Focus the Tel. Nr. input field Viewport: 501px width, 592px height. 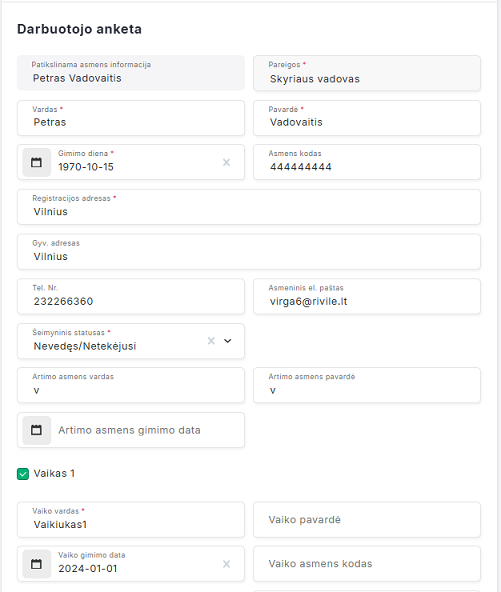(x=131, y=296)
